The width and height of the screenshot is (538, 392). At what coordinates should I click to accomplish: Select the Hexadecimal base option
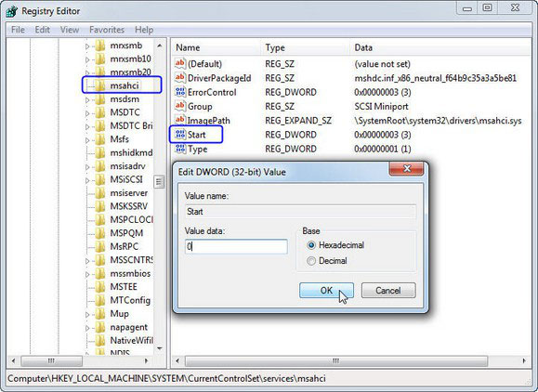pyautogui.click(x=311, y=245)
